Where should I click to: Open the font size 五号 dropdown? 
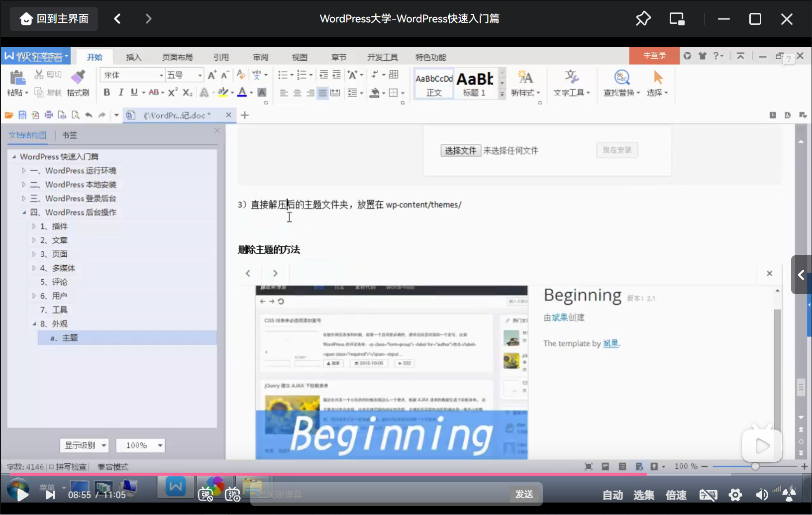(200, 75)
